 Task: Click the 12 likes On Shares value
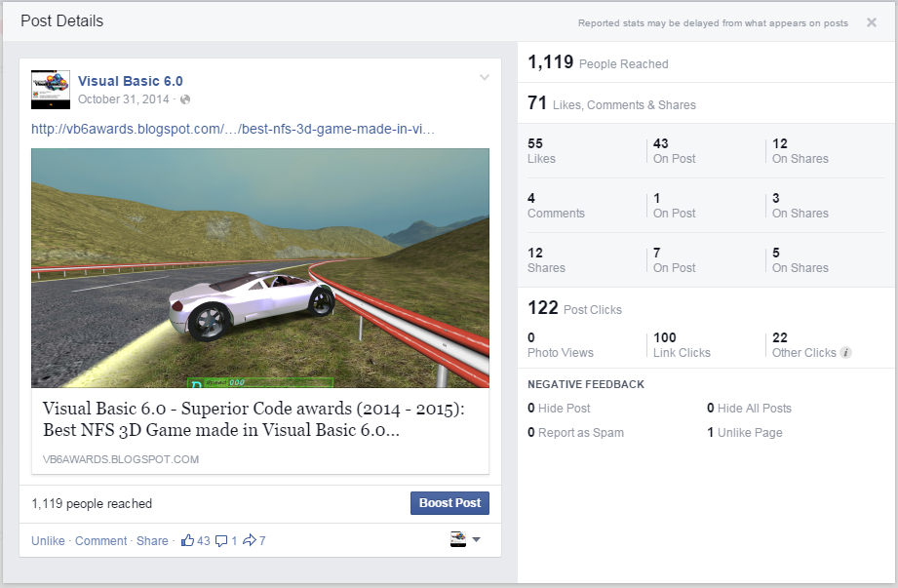coord(800,150)
